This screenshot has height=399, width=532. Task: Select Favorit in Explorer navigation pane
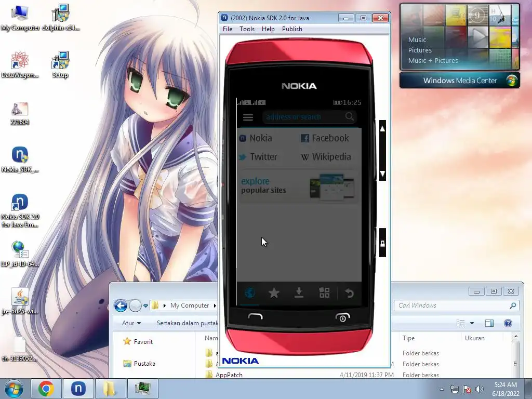[138, 342]
